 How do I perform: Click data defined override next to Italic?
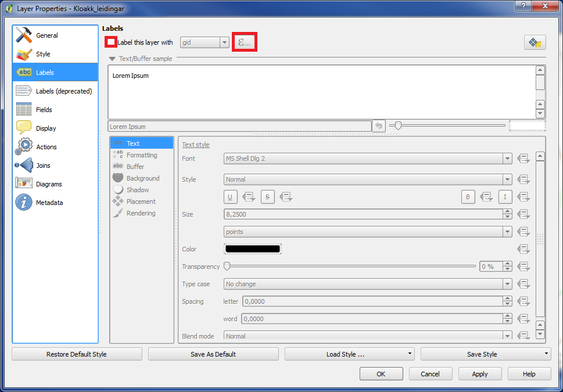coord(524,197)
